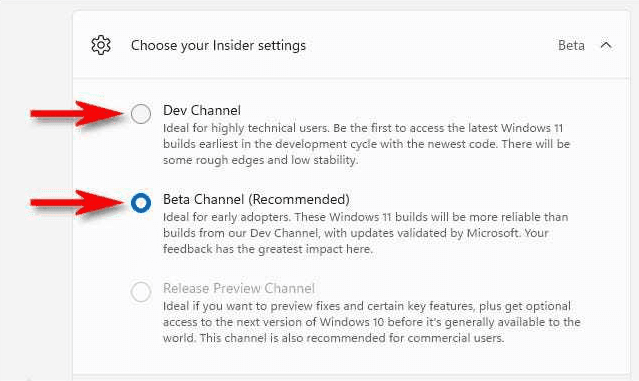Click the "Dev Channel" option title
Image resolution: width=639 pixels, height=381 pixels.
pos(202,110)
